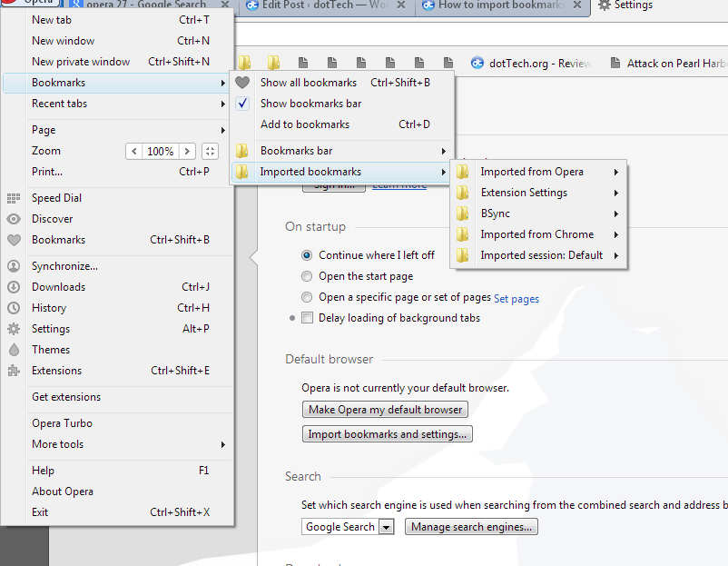Viewport: 728px width, 566px height.
Task: Click the Extensions puzzle-piece icon
Action: [x=13, y=370]
